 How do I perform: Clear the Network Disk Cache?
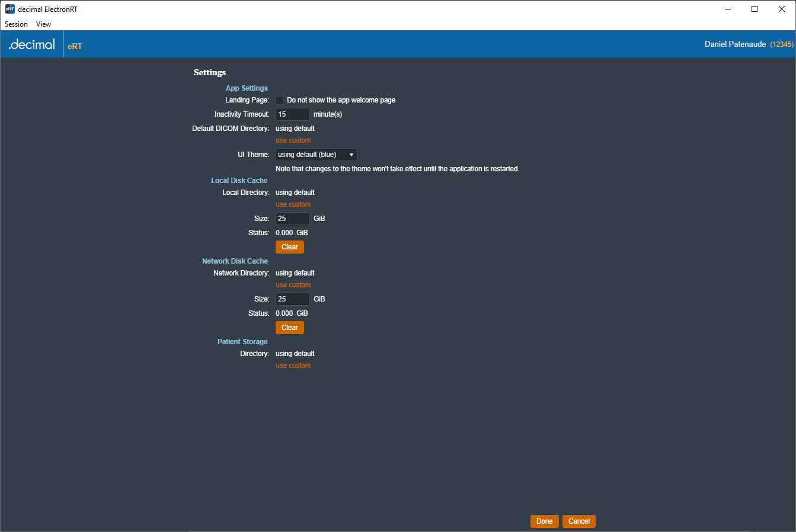pyautogui.click(x=289, y=328)
